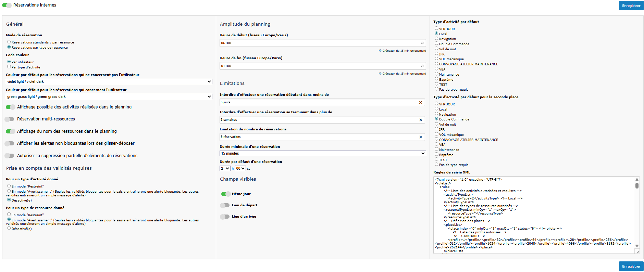Viewport: 644px width, 272px height.
Task: Toggle Réservations internes switch
Action: coord(7,5)
